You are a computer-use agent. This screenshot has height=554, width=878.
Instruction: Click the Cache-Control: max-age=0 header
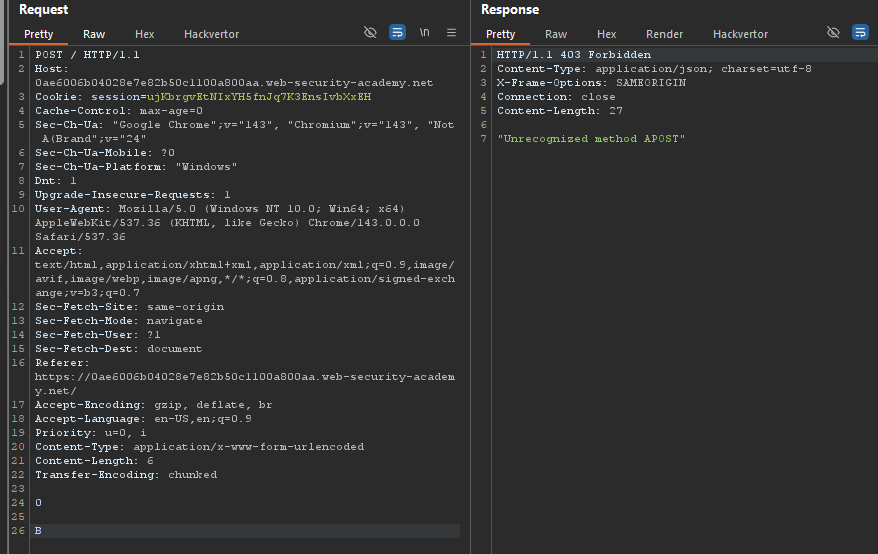(x=119, y=111)
